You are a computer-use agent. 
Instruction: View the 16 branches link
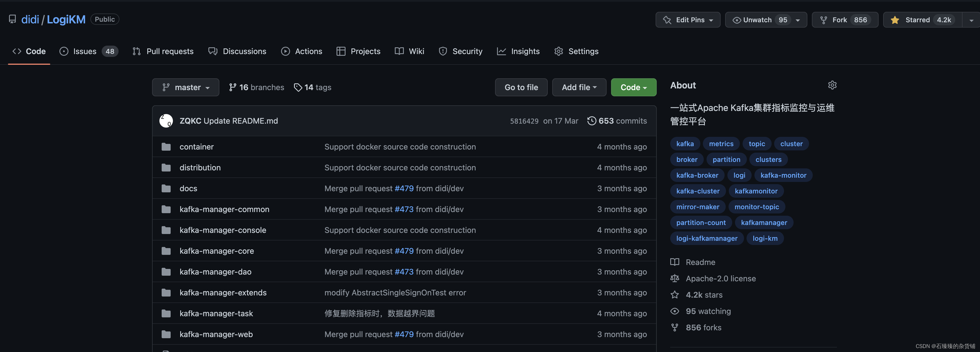pyautogui.click(x=257, y=87)
